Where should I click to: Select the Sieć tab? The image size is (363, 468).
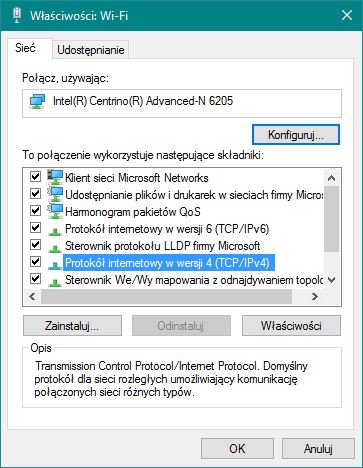coord(25,48)
